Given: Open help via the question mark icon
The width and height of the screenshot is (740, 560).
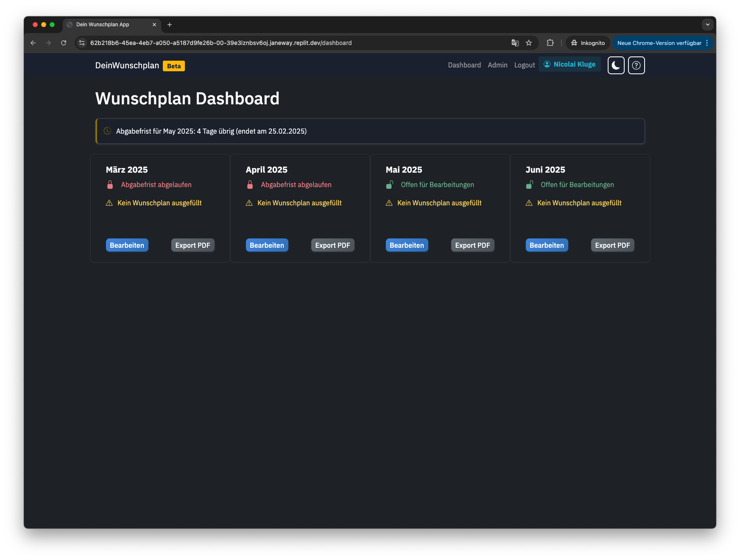Looking at the screenshot, I should click(x=637, y=65).
